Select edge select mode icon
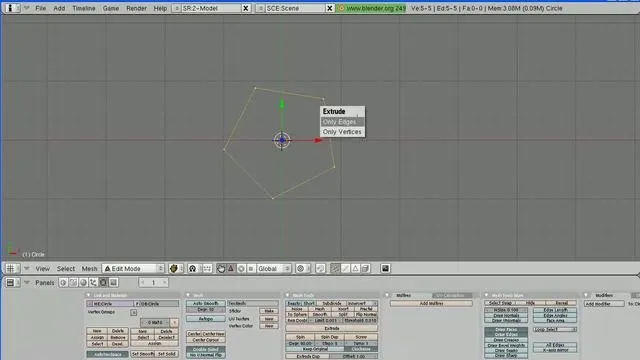The image size is (640, 360). click(x=345, y=269)
